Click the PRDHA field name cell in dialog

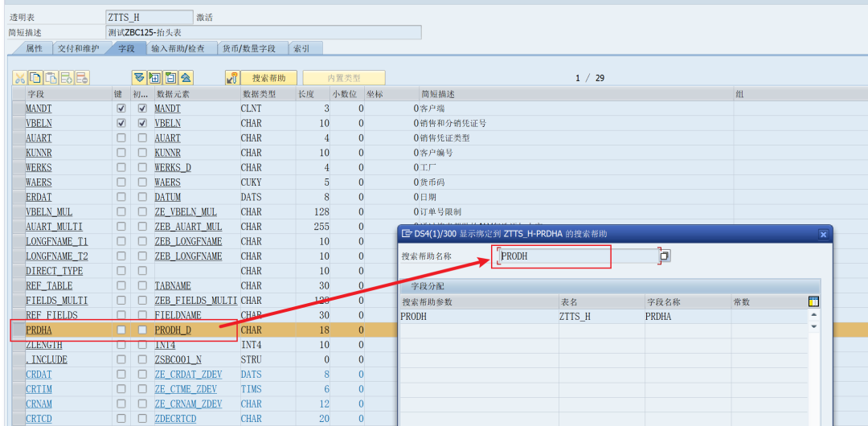click(x=687, y=317)
